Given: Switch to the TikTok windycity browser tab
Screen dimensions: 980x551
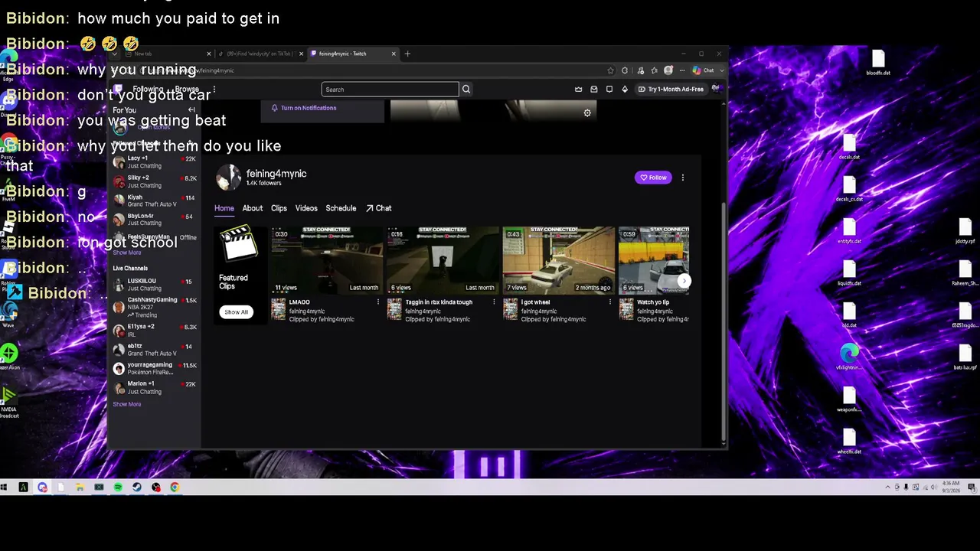Looking at the screenshot, I should [x=260, y=54].
